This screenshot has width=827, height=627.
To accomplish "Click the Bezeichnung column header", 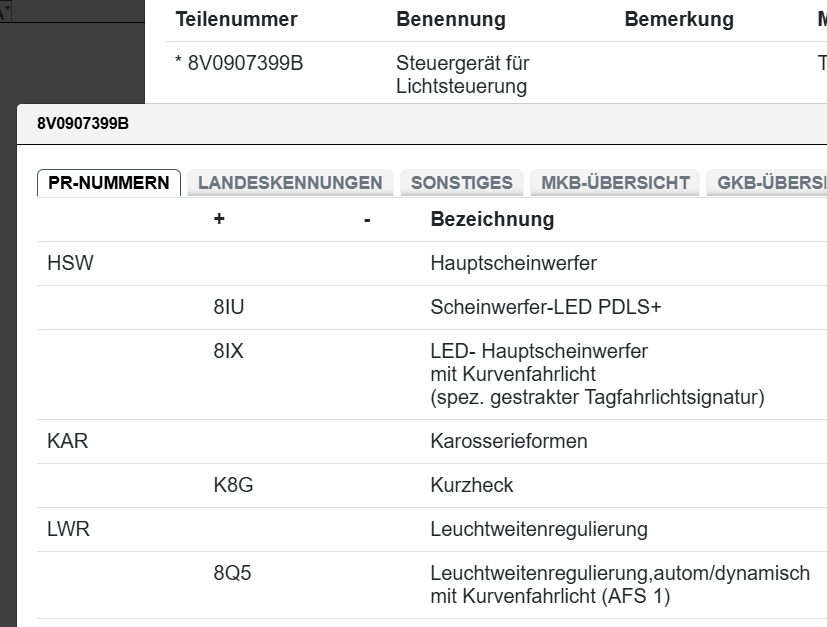I will point(492,220).
